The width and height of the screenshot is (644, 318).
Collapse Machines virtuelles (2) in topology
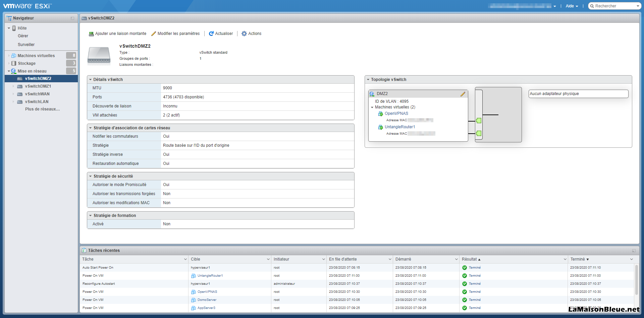[x=372, y=107]
